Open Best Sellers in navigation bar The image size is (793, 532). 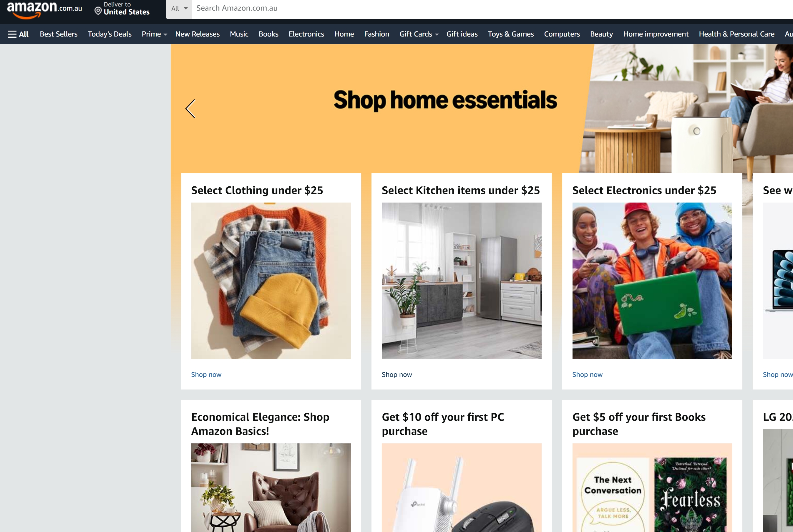[59, 34]
